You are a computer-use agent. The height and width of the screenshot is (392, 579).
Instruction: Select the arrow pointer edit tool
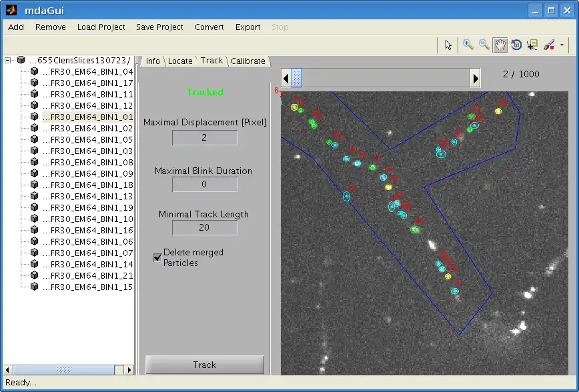[448, 45]
